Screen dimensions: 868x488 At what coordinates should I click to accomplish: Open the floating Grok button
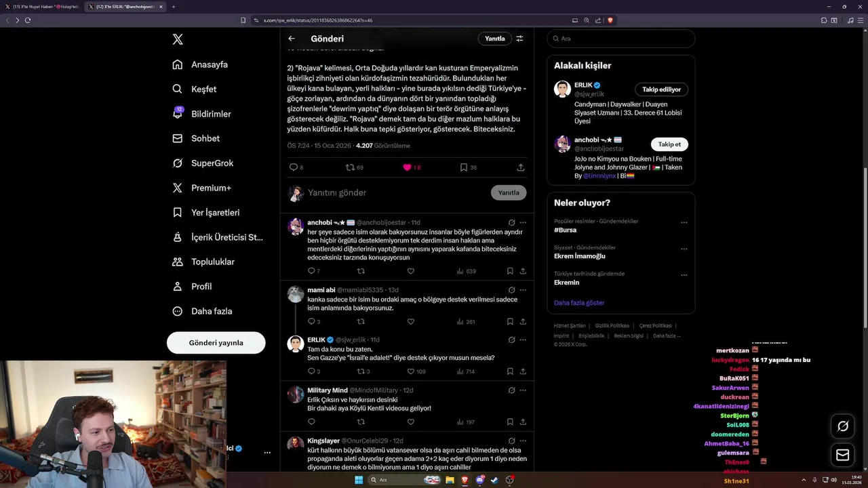[x=843, y=426]
